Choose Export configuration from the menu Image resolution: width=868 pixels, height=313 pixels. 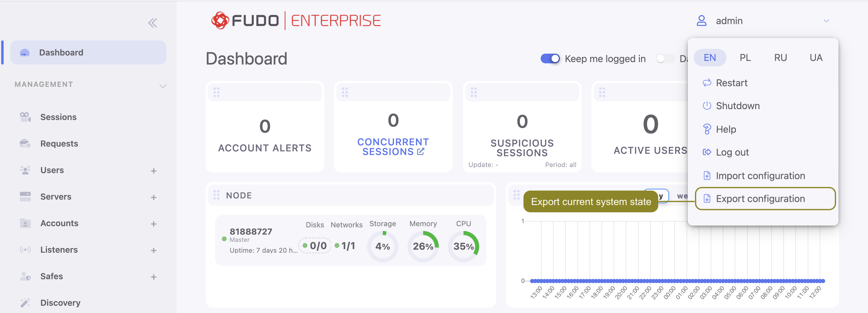[760, 199]
